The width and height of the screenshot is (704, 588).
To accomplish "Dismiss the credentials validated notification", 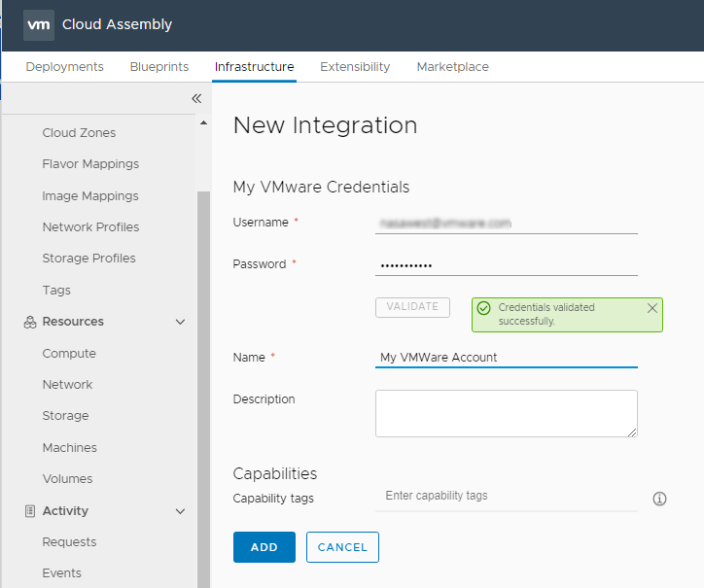I will (x=651, y=308).
